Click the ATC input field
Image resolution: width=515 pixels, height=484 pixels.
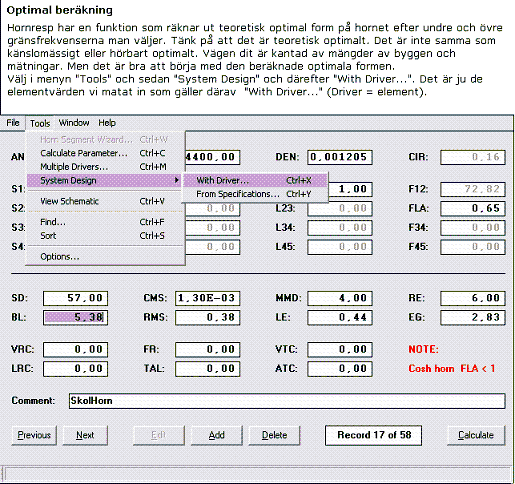340,369
